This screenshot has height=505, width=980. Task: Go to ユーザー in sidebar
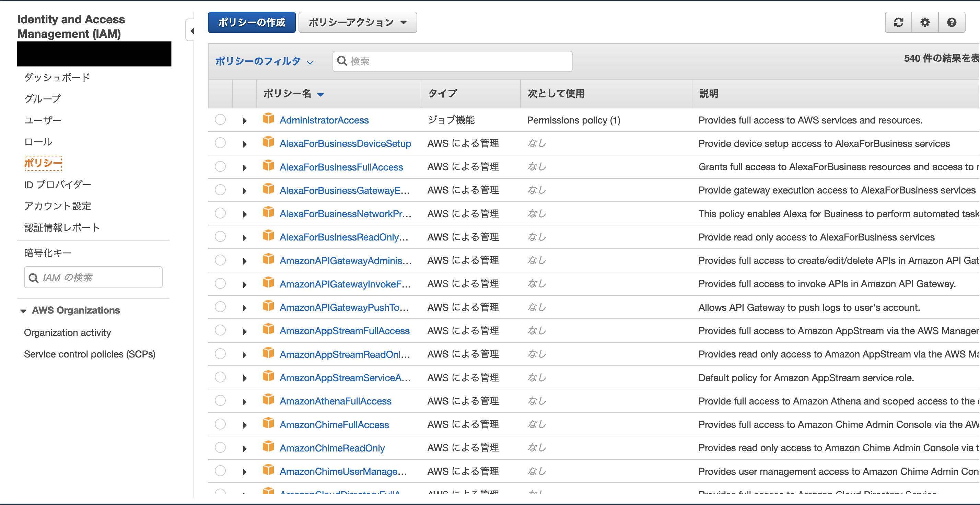coord(43,120)
